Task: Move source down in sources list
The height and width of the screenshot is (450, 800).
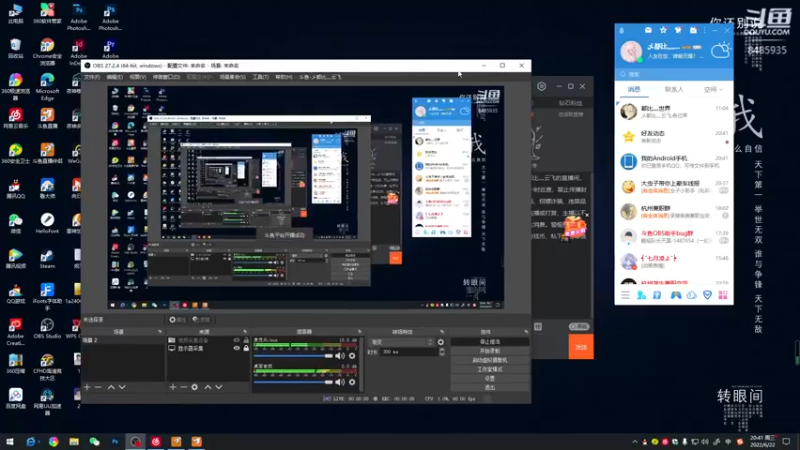Action: 218,387
